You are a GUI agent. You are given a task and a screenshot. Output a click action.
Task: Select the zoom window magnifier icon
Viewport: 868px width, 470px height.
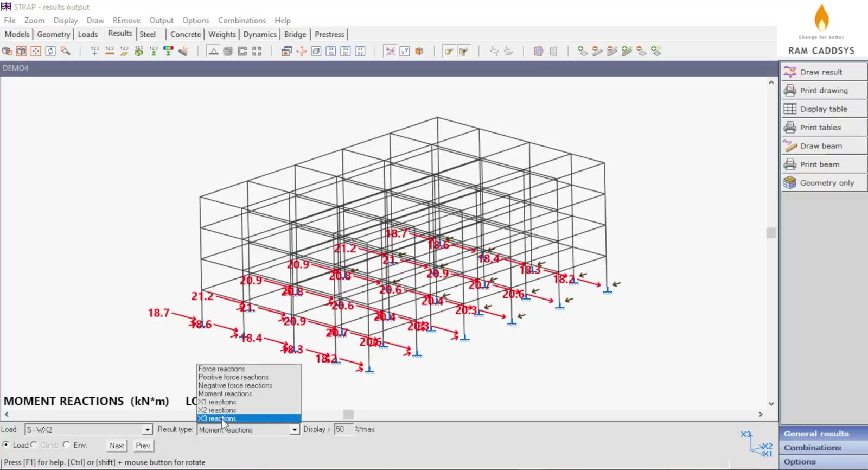coord(65,51)
